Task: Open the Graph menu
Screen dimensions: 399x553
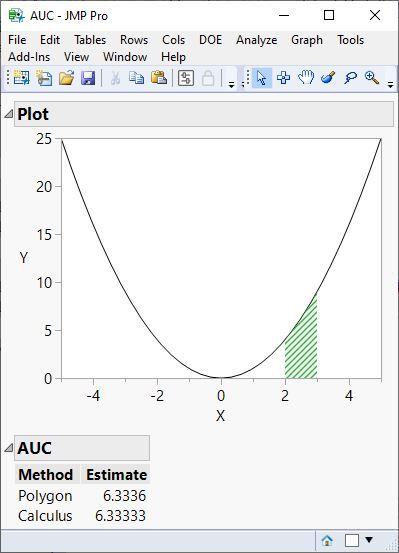Action: click(307, 40)
